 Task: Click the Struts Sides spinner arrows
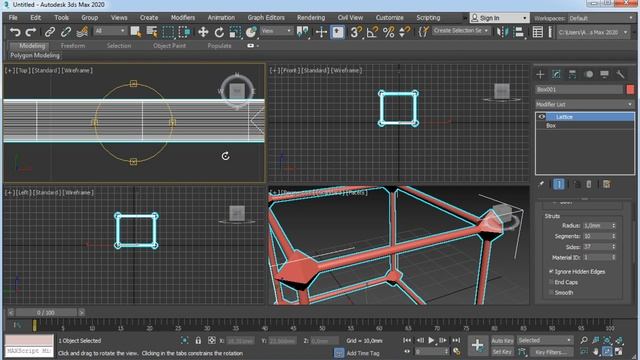point(613,247)
